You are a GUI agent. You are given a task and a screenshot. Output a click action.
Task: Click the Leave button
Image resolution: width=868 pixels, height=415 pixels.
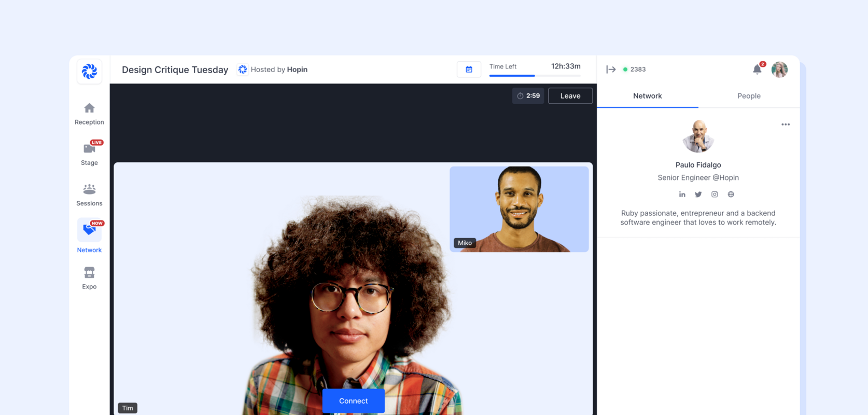[570, 96]
